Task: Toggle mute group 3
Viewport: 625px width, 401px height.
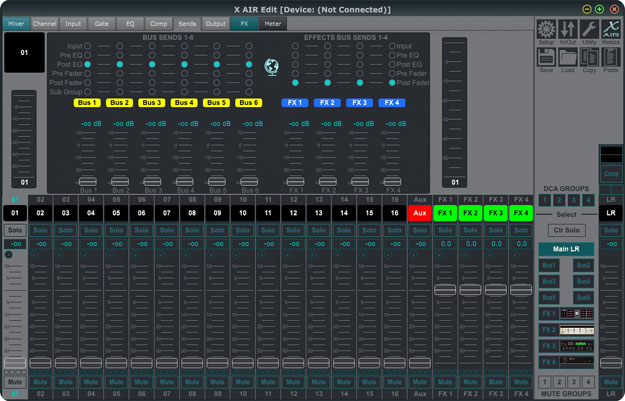Action: [574, 382]
